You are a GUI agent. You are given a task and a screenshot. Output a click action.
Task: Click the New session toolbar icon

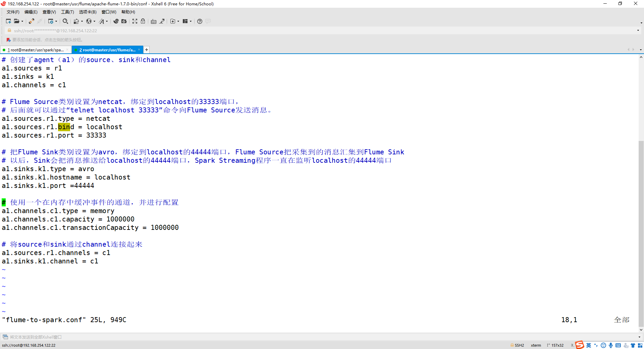pos(8,21)
